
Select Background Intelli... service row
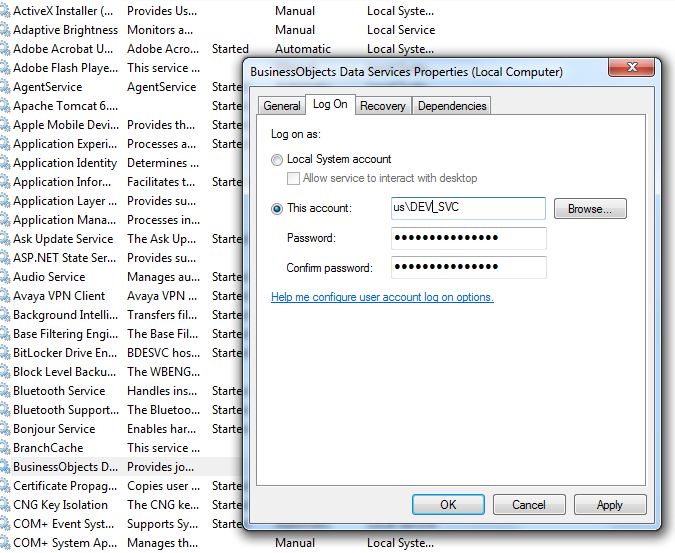(65, 315)
